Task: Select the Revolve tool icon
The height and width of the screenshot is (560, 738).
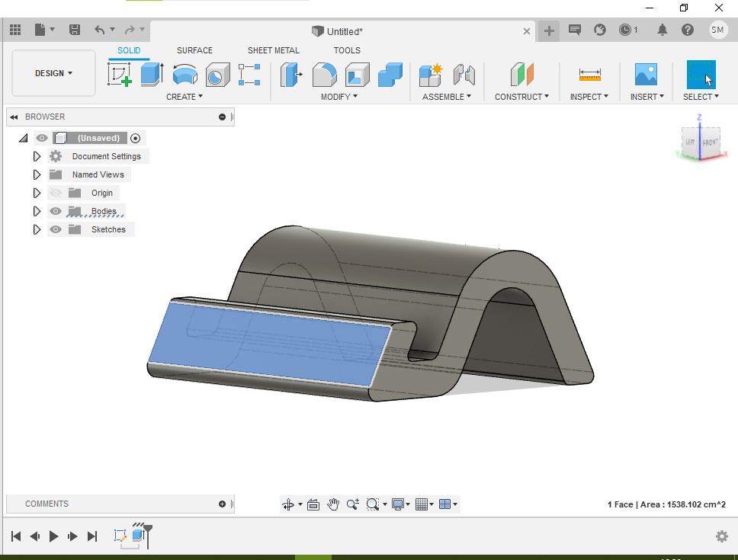Action: click(184, 75)
